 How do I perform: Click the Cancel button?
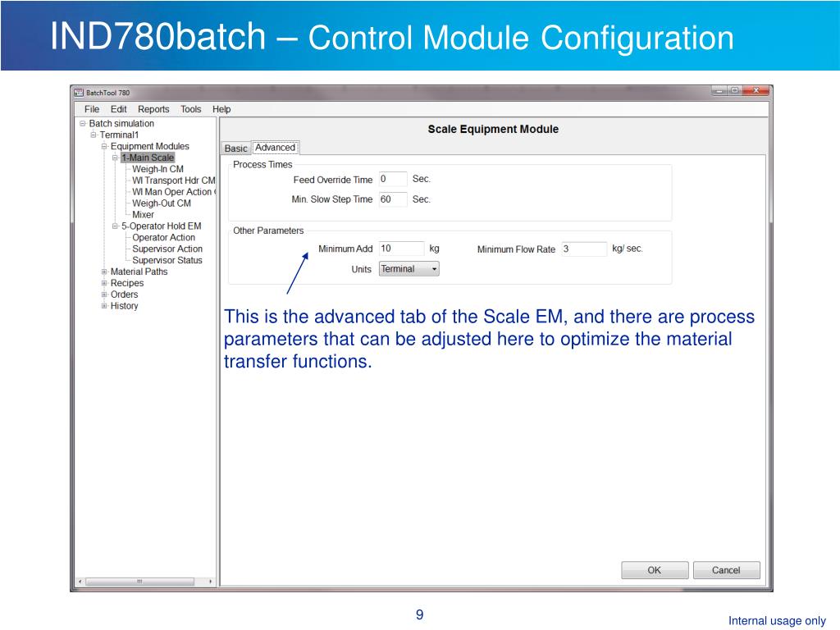pyautogui.click(x=726, y=570)
